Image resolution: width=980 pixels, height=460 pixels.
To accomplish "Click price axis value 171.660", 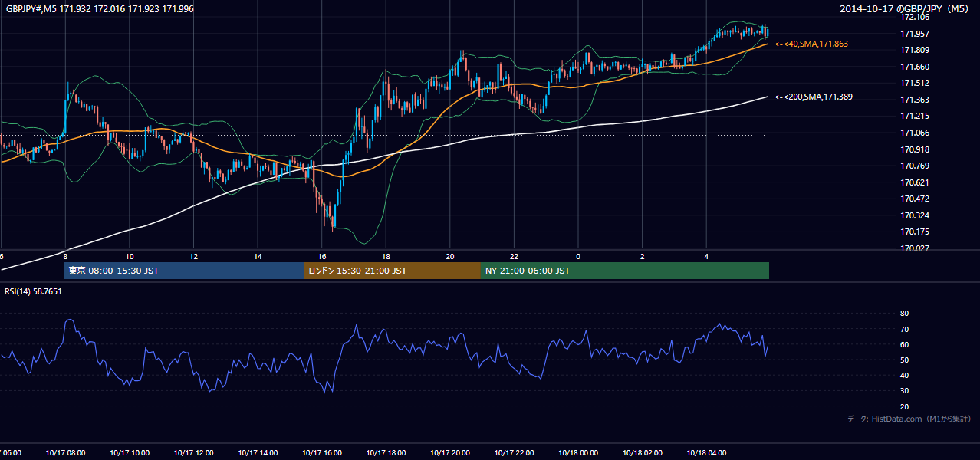I will 915,67.
